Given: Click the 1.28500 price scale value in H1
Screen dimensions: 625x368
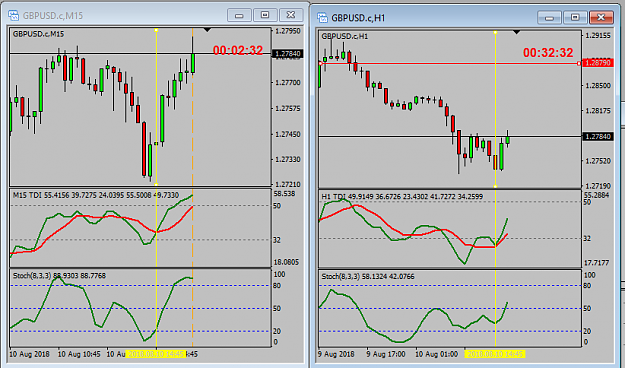Looking at the screenshot, I should click(597, 86).
